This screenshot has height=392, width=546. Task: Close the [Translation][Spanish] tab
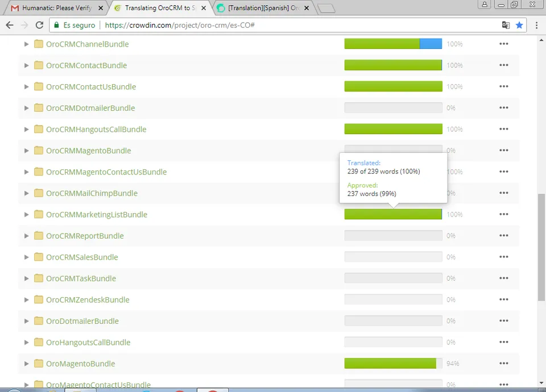coord(307,8)
